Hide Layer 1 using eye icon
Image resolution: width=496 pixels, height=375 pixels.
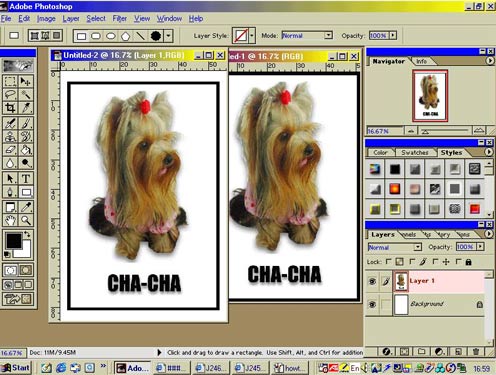[x=372, y=281]
